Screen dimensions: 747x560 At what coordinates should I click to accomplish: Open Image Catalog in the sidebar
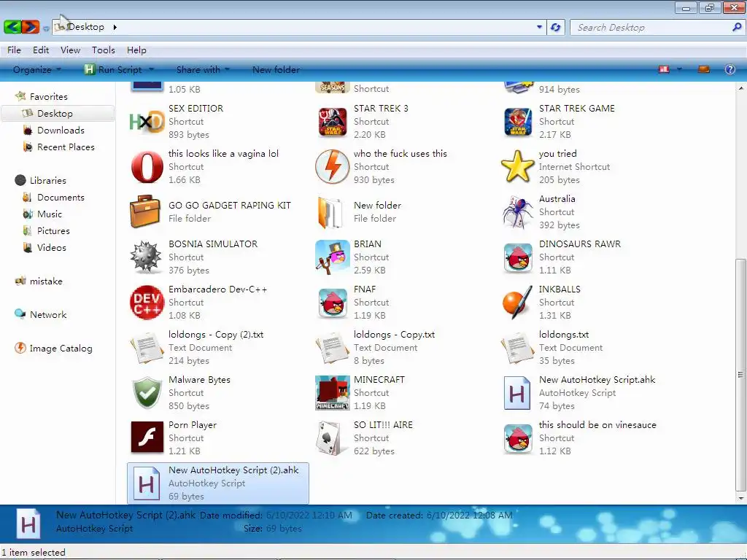coord(53,349)
